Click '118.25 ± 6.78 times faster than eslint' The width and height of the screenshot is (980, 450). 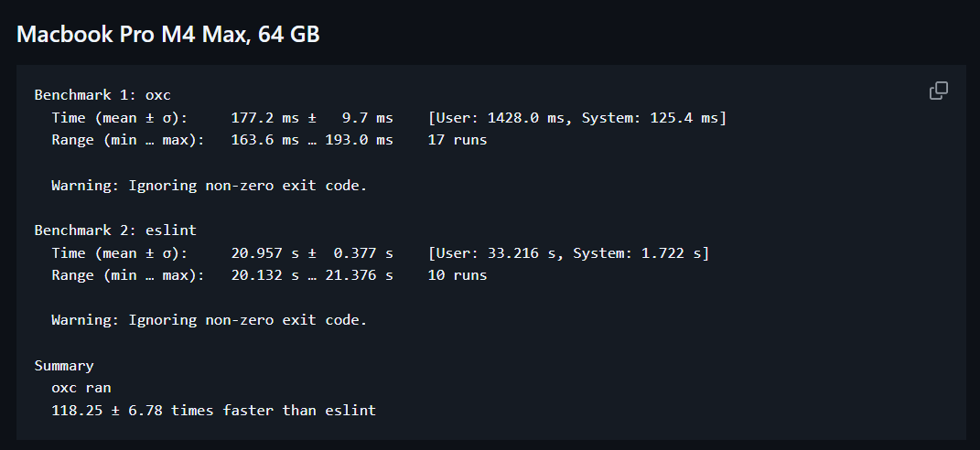(x=214, y=410)
